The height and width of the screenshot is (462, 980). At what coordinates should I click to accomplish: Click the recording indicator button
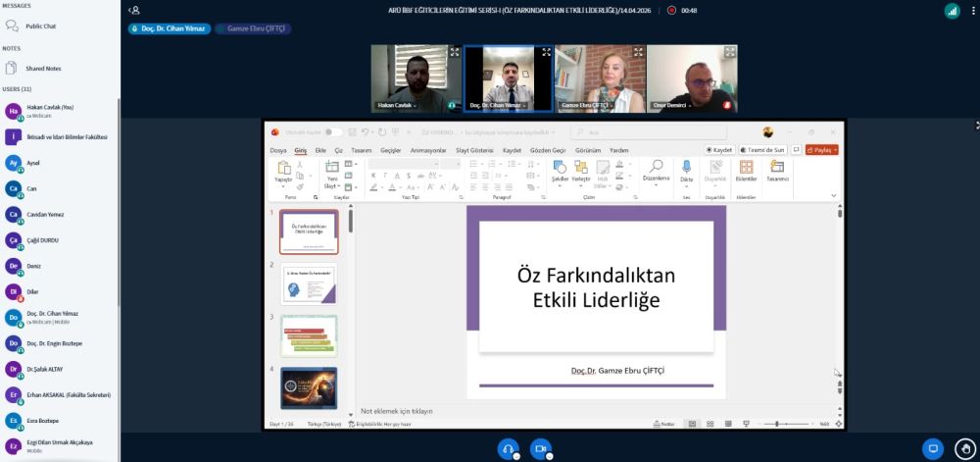(x=671, y=10)
